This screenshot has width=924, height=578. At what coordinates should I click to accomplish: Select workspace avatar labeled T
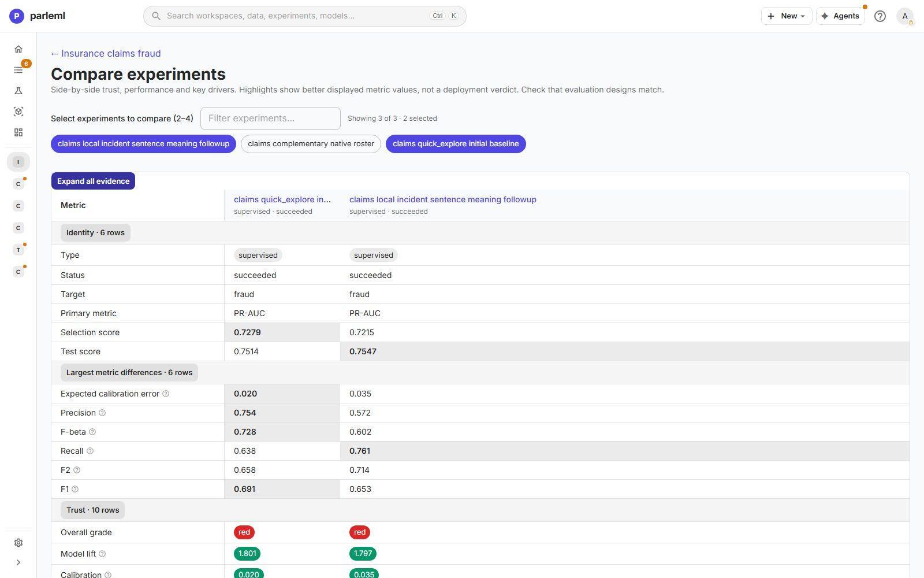coord(18,250)
